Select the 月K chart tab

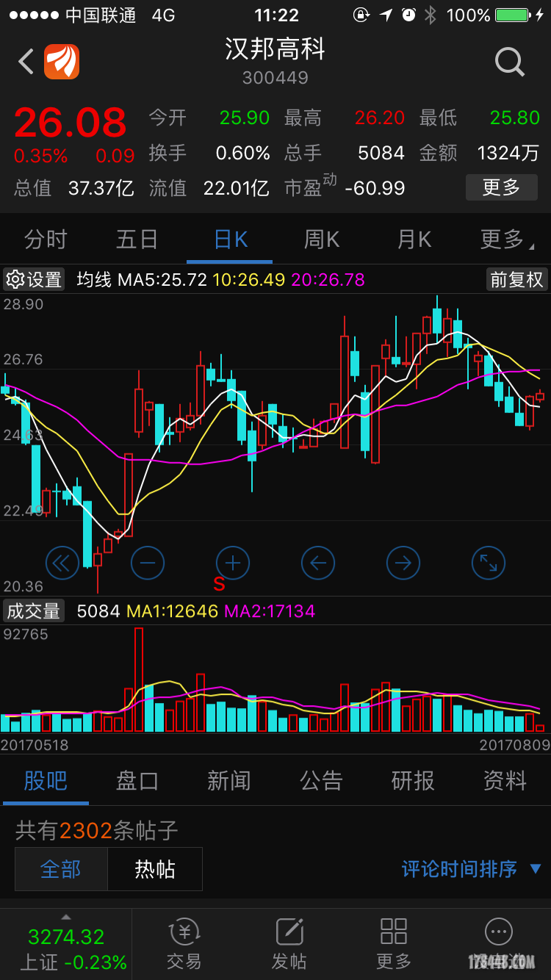coord(414,239)
